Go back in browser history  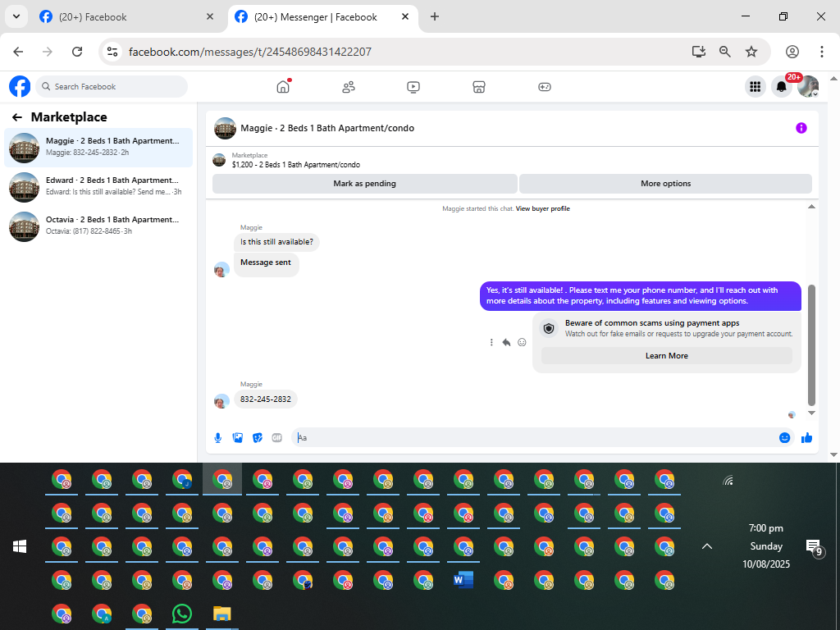click(x=18, y=52)
